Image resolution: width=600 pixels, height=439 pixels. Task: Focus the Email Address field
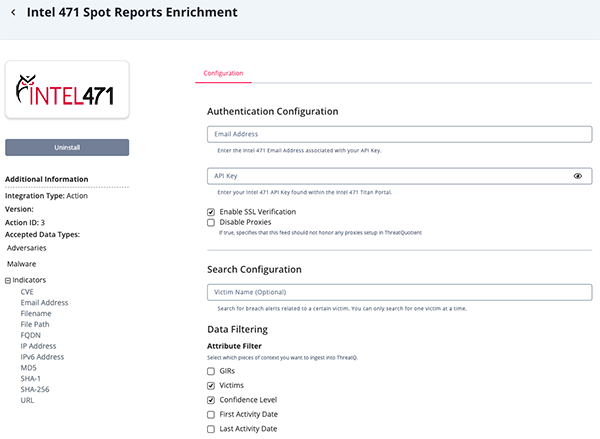399,134
